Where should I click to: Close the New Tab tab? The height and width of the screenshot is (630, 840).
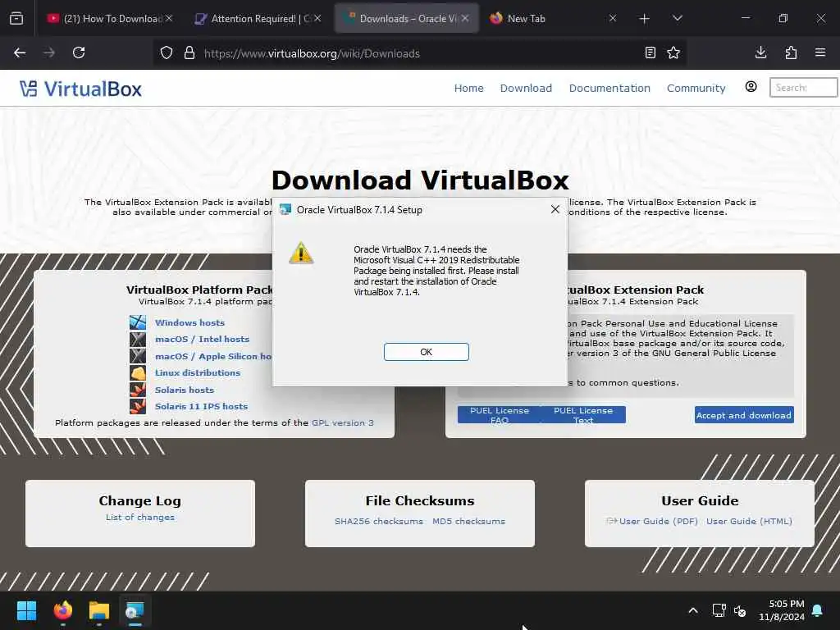click(612, 18)
